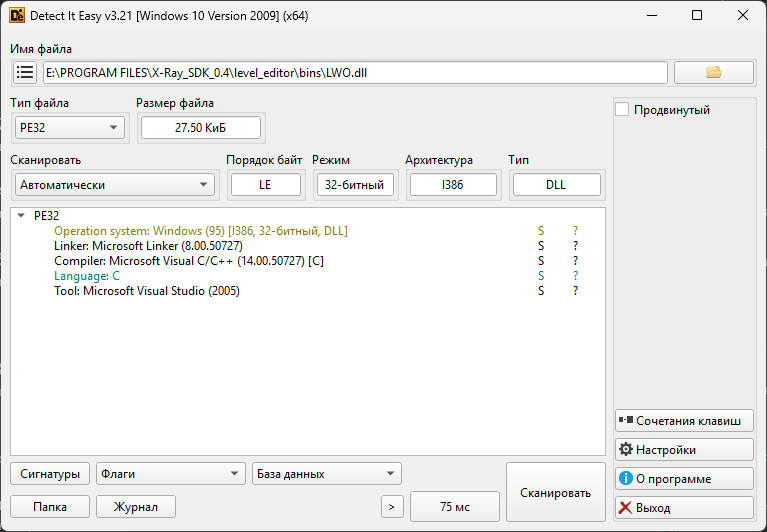Open Сочетания клавиш shortcuts
767x532 pixels.
(684, 421)
